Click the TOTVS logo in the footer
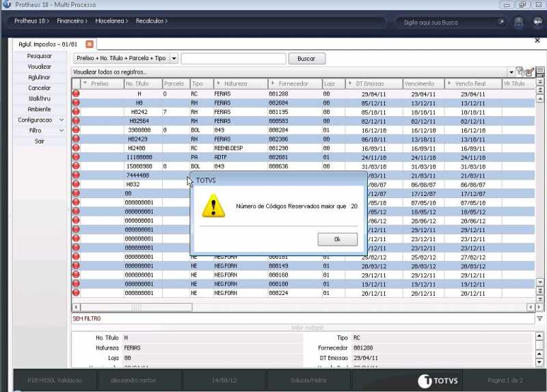Screen dimensions: 547x392 pos(438,380)
